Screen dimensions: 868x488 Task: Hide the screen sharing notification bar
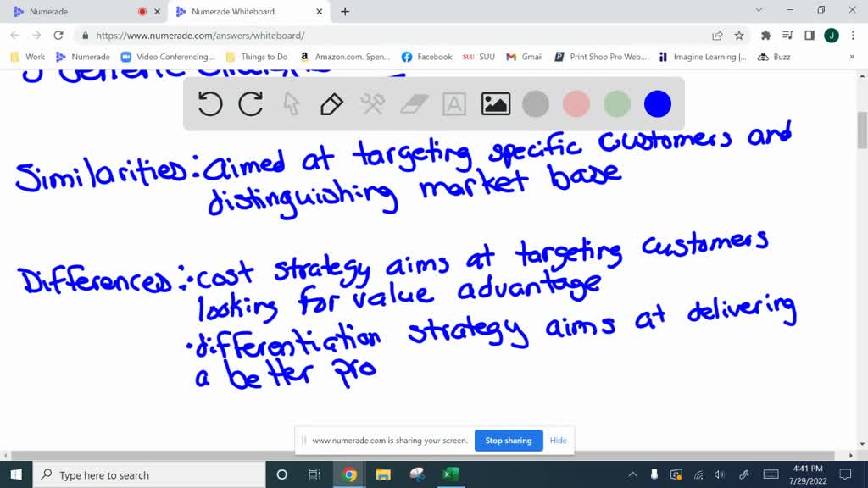(x=558, y=441)
